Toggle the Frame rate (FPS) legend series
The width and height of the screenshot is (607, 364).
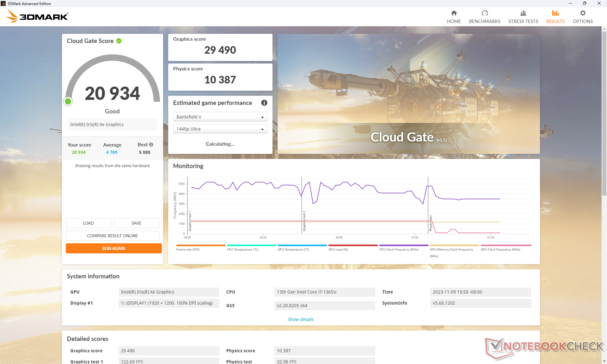coord(188,249)
